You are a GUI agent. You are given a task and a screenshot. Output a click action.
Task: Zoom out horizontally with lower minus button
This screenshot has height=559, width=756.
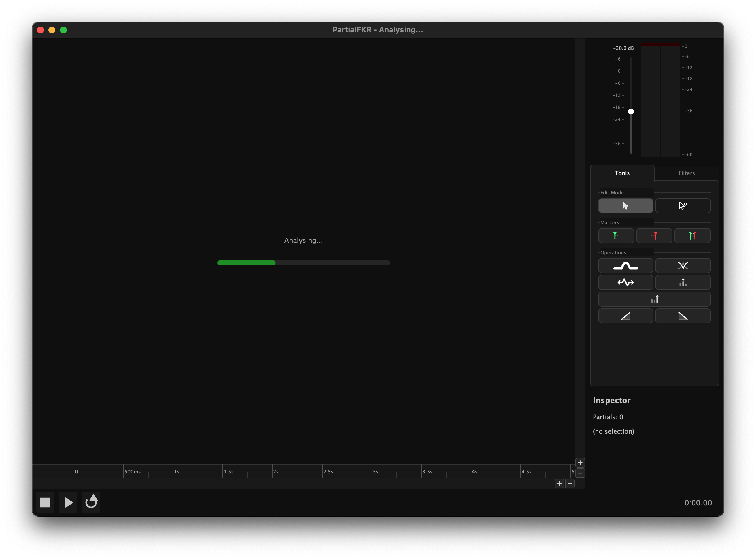570,483
